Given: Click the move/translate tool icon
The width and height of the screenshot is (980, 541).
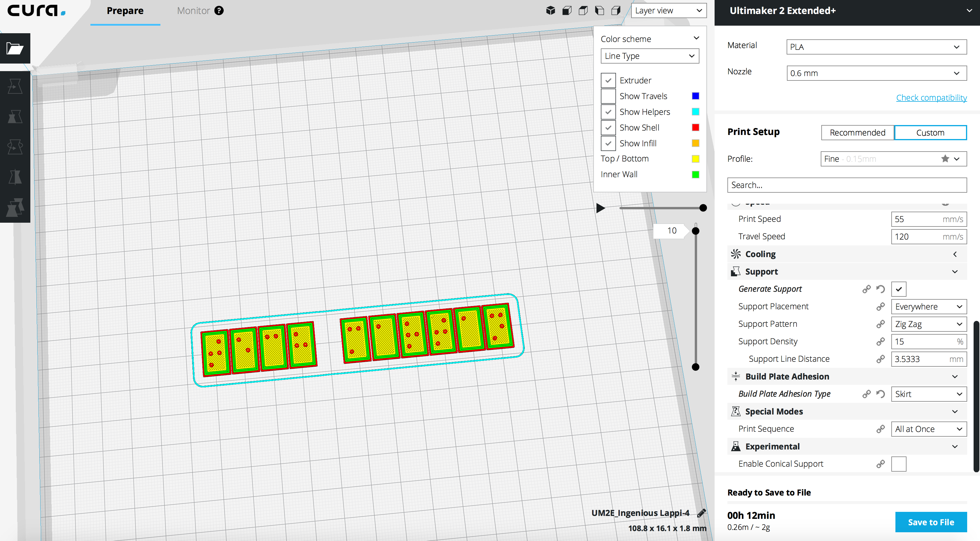Looking at the screenshot, I should pos(15,86).
